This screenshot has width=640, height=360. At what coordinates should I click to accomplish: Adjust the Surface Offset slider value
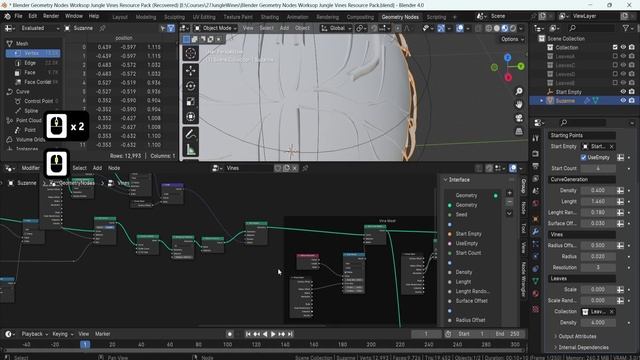click(x=598, y=223)
